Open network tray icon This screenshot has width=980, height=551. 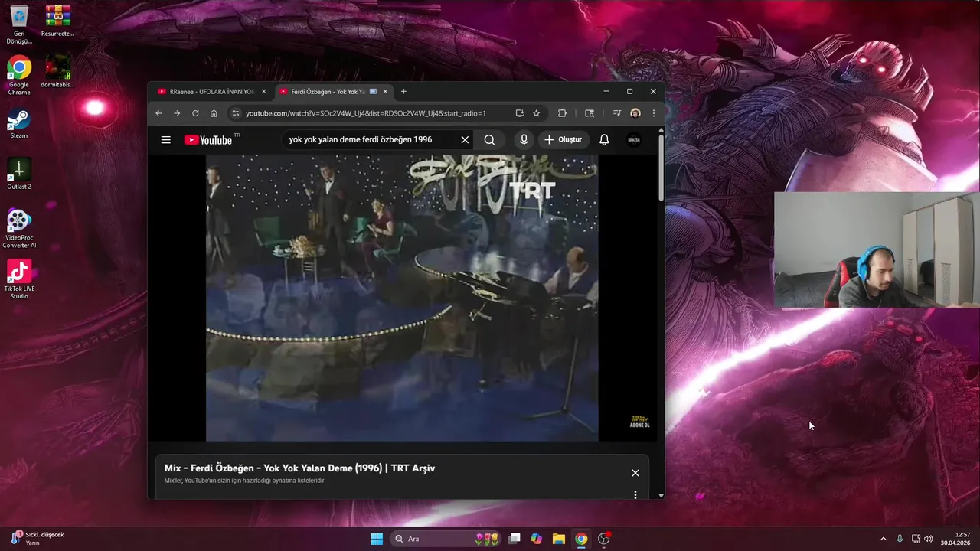click(916, 539)
